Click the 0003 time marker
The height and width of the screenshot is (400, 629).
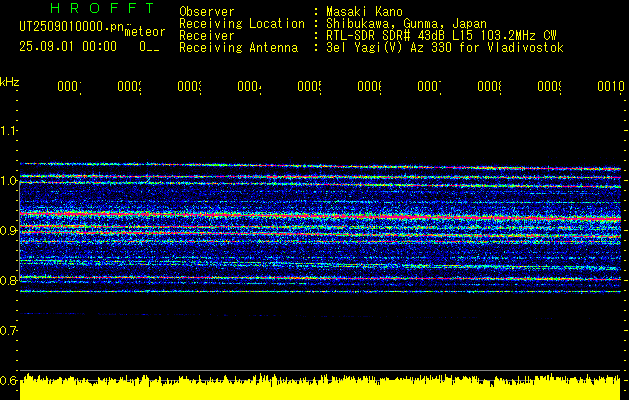click(189, 87)
